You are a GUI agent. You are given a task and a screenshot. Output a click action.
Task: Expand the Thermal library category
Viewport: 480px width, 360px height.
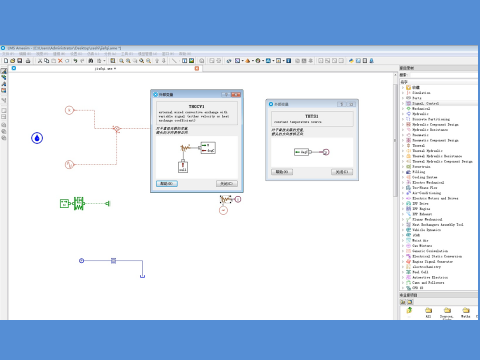tap(403, 146)
